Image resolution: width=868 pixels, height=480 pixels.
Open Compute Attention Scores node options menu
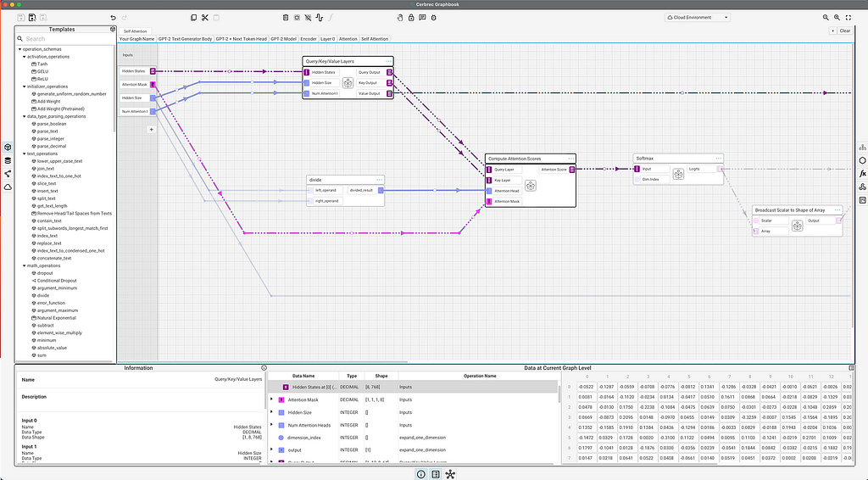tap(570, 159)
